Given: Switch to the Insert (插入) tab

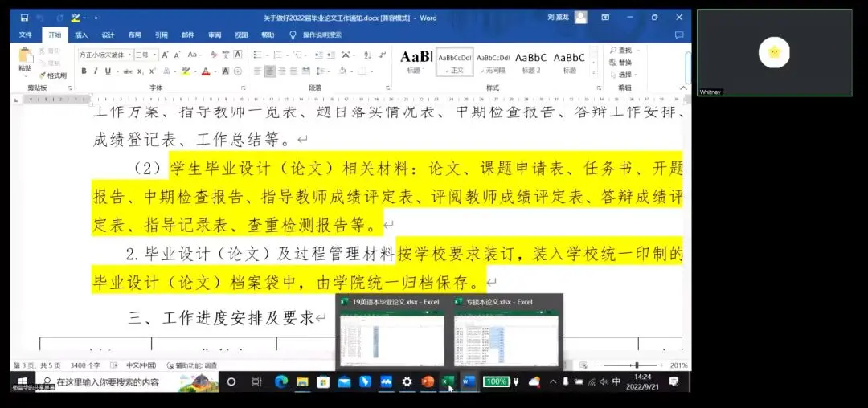Looking at the screenshot, I should (81, 35).
